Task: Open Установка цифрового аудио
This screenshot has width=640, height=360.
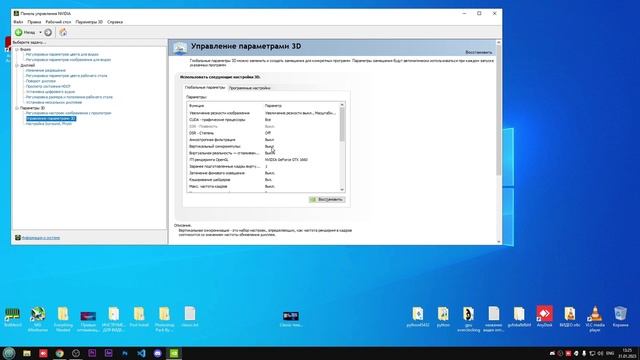Action: [x=50, y=91]
